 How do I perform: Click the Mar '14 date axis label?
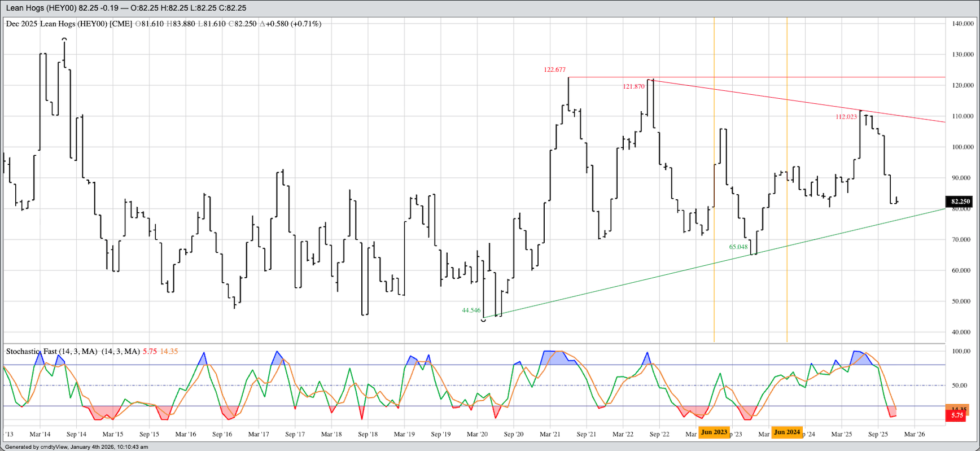[x=40, y=434]
